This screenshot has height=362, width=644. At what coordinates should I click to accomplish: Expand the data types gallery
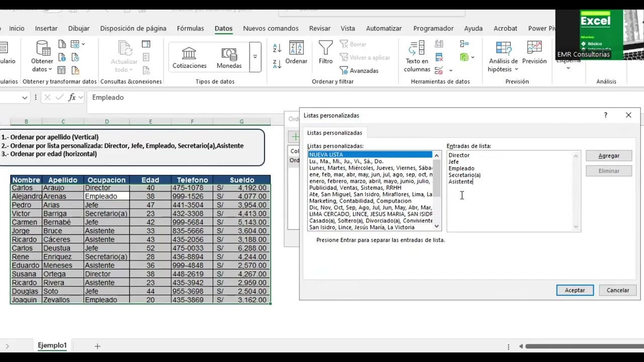[x=255, y=57]
